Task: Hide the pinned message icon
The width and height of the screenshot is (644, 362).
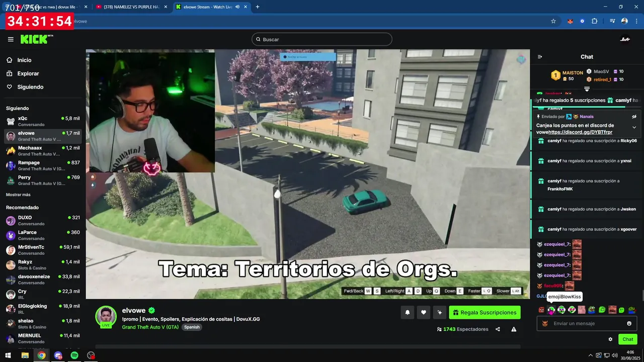Action: pos(634,117)
